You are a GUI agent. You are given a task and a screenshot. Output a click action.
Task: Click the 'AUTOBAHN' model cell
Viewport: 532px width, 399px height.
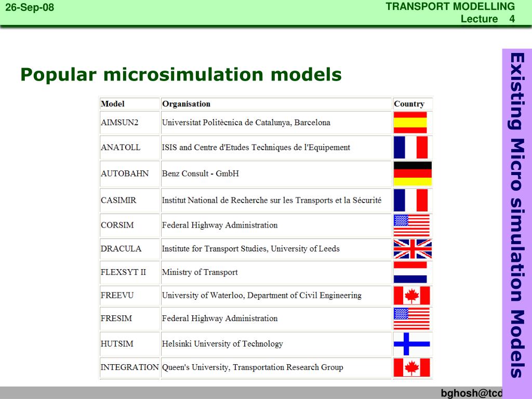point(129,174)
